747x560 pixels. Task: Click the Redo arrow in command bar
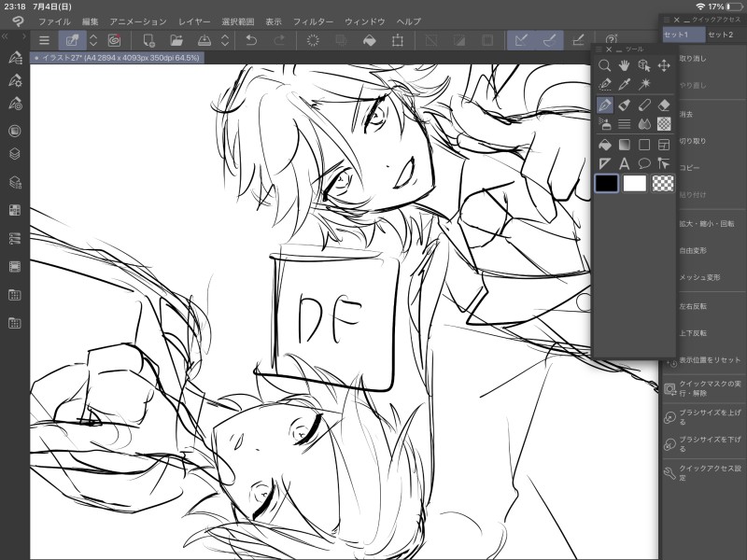279,40
